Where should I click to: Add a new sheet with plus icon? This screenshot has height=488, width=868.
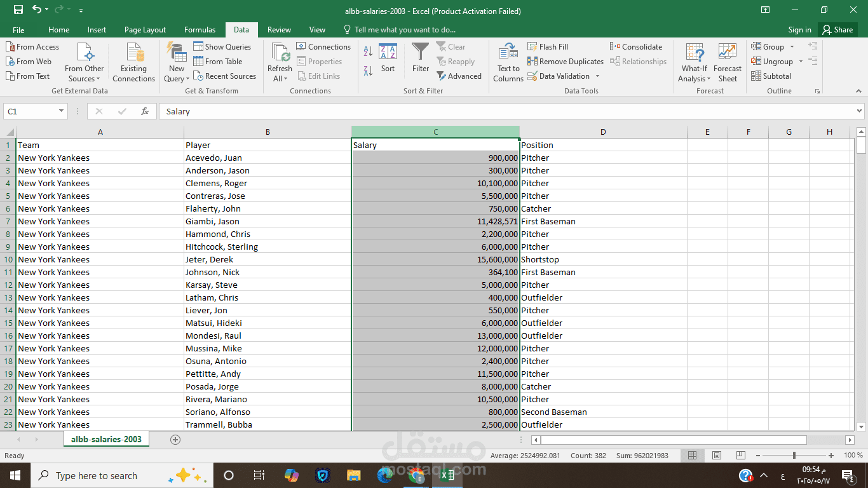(x=175, y=440)
